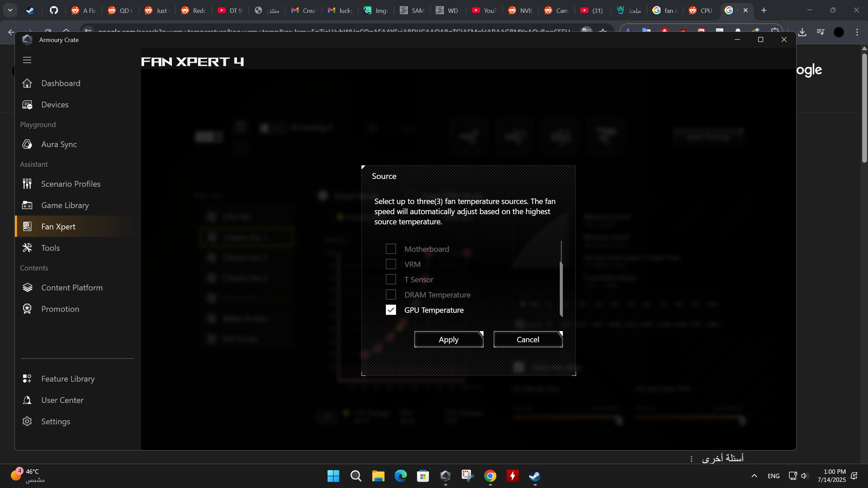This screenshot has width=868, height=488.
Task: Open the Chrome profile avatar
Action: 839,32
